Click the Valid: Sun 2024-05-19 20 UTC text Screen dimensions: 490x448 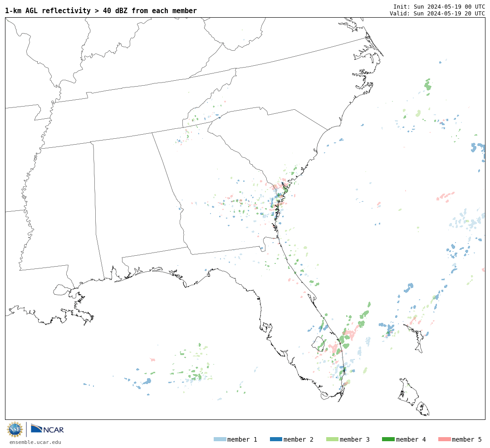(x=437, y=14)
